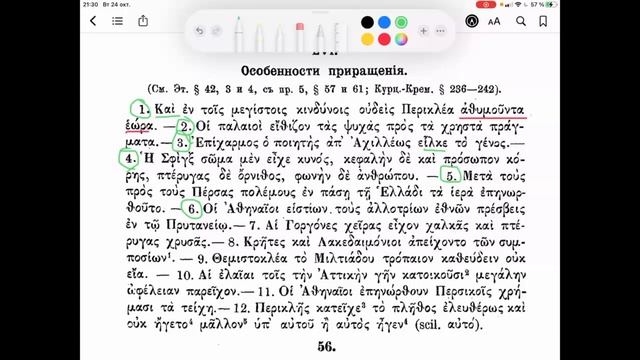Image resolution: width=640 pixels, height=360 pixels.
Task: Go back using the chevron arrow
Action: [x=93, y=21]
